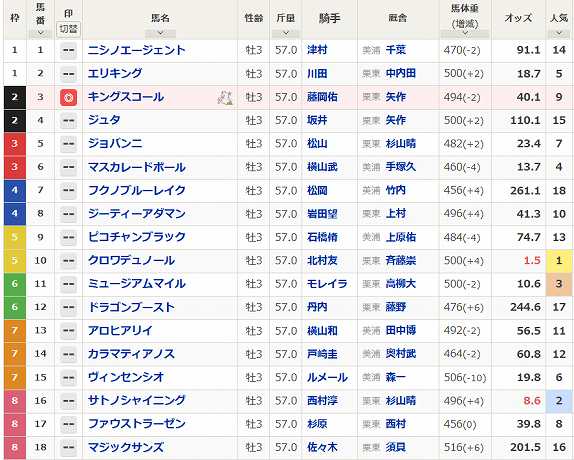Viewport: 574px width, 460px height.
Task: Click the yellow popularity rank 1 cell
Action: point(559,261)
